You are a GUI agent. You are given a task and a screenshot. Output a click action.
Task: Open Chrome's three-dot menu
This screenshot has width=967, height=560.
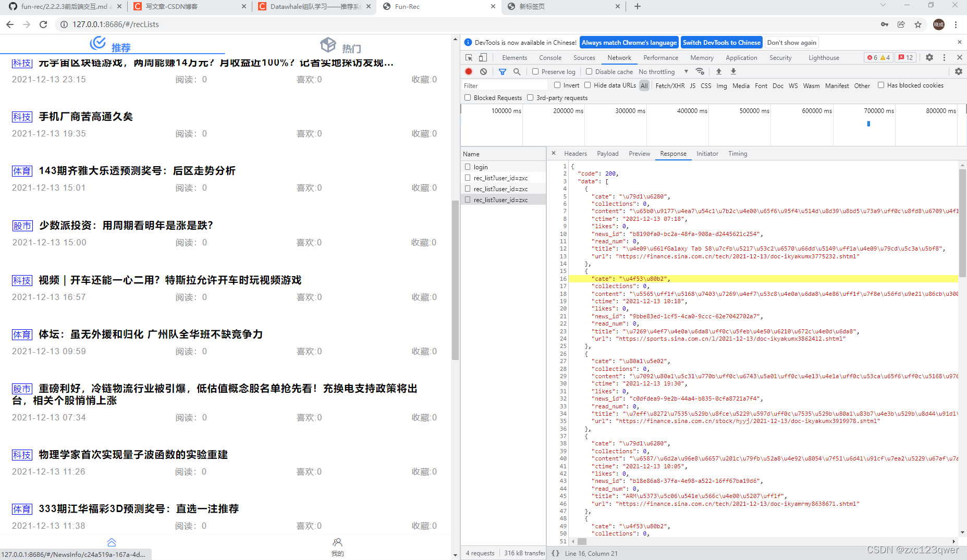tap(956, 24)
